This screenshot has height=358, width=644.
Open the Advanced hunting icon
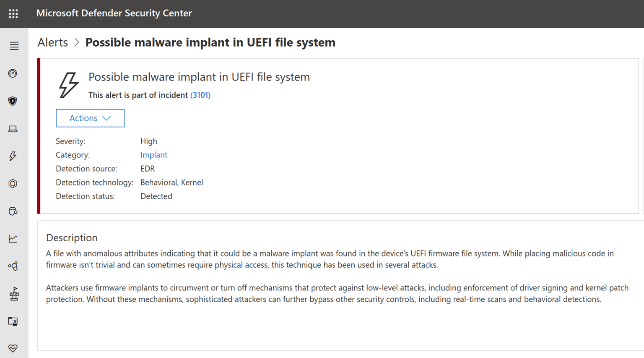(13, 211)
